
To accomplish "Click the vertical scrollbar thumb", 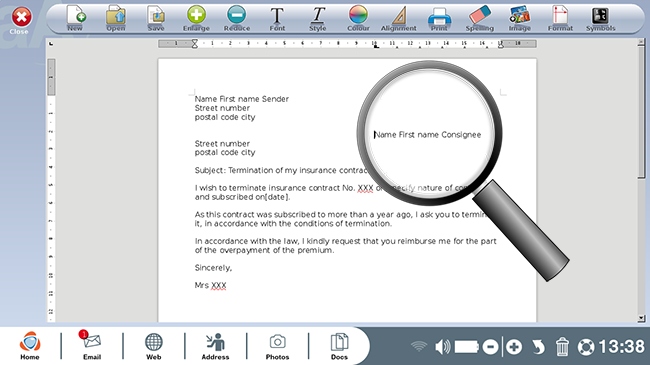I will tap(641, 112).
